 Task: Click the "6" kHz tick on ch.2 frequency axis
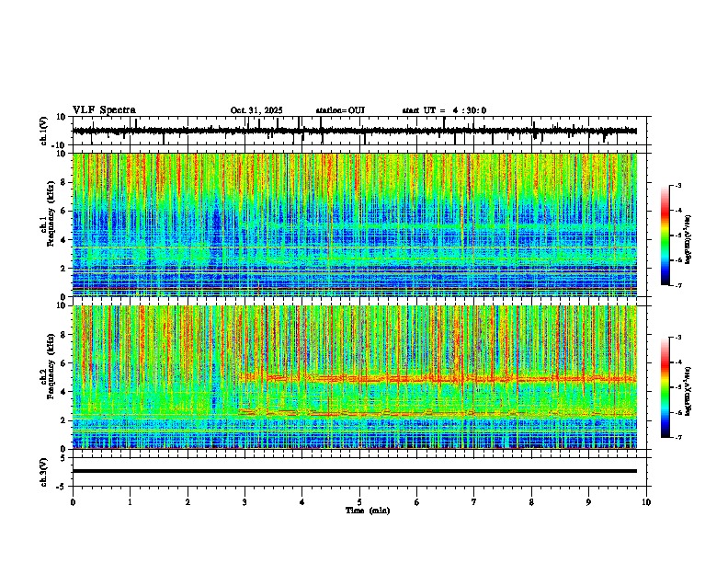tap(64, 362)
